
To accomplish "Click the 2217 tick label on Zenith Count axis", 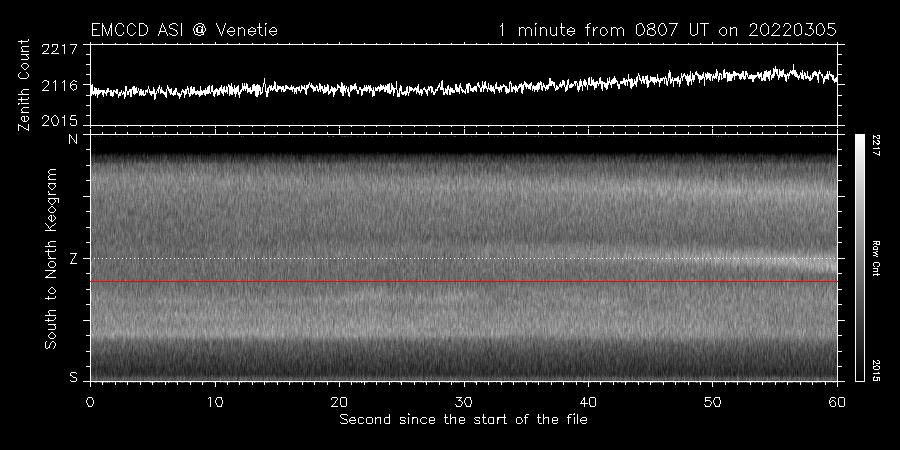I will click(59, 49).
